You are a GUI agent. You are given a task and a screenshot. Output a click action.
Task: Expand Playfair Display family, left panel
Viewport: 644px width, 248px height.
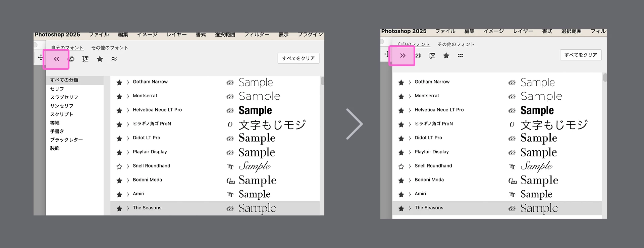(x=128, y=153)
